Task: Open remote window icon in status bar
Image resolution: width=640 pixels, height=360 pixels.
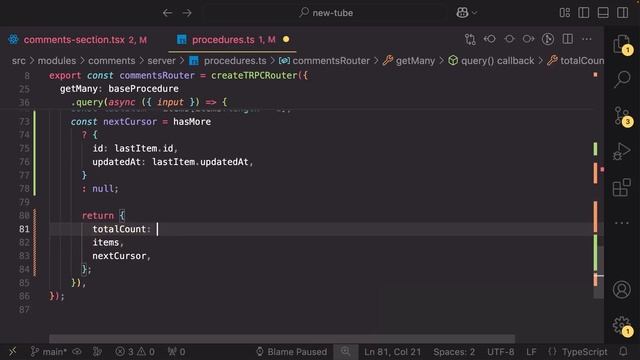Action: (12, 351)
